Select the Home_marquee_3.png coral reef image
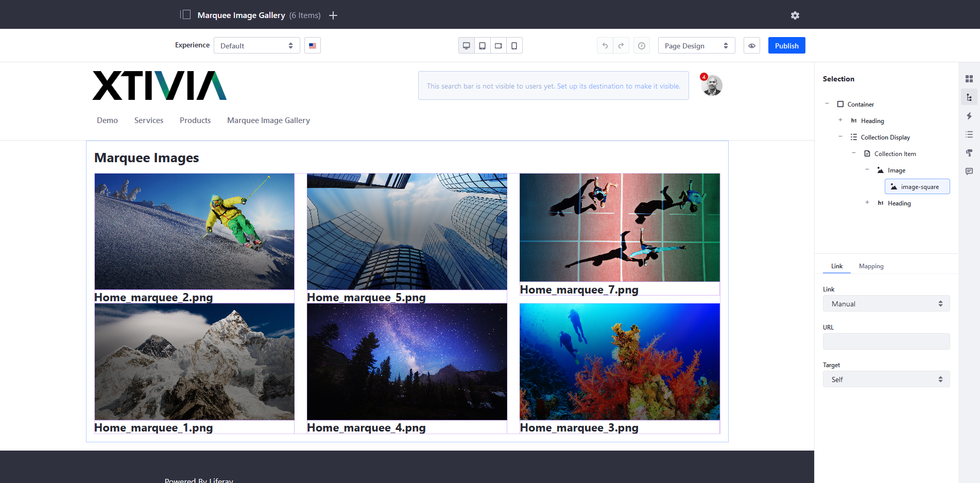The height and width of the screenshot is (483, 980). click(x=619, y=361)
